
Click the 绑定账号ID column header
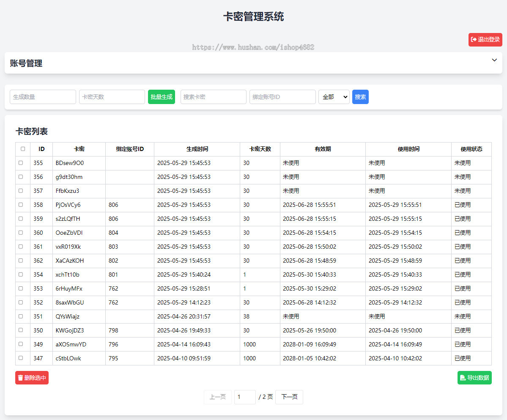[x=130, y=149]
